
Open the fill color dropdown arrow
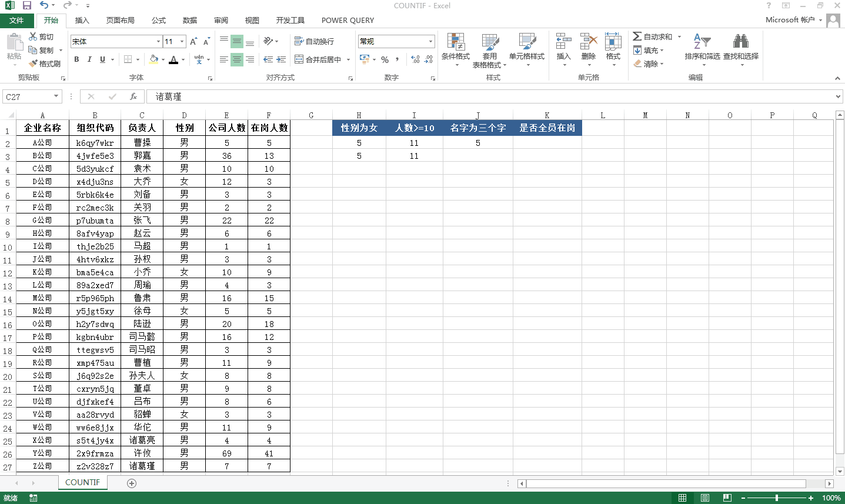tap(163, 59)
